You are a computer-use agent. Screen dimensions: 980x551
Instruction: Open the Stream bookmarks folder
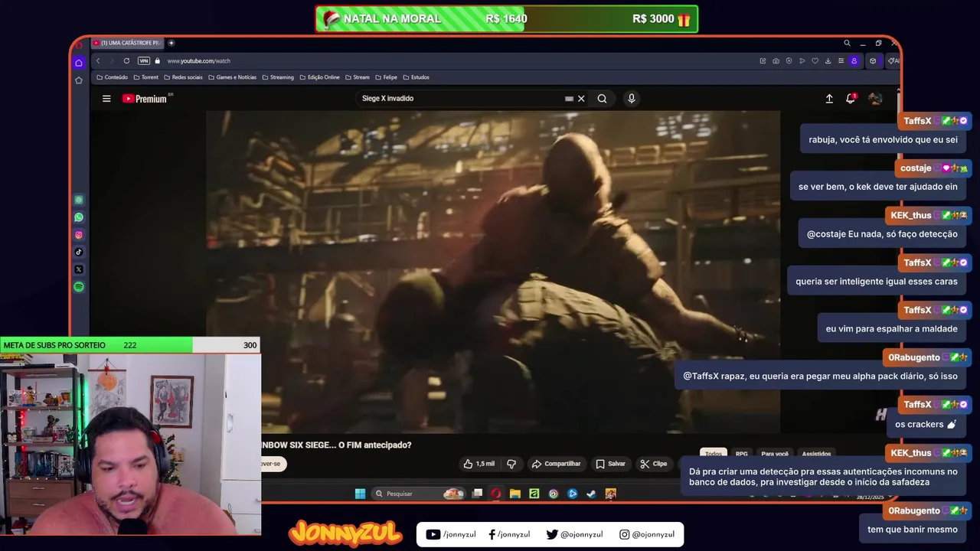pos(358,77)
